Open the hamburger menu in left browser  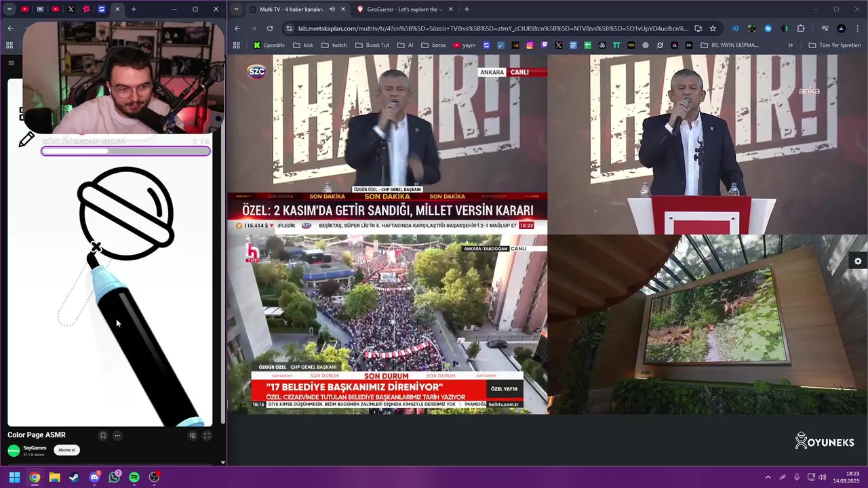point(11,63)
